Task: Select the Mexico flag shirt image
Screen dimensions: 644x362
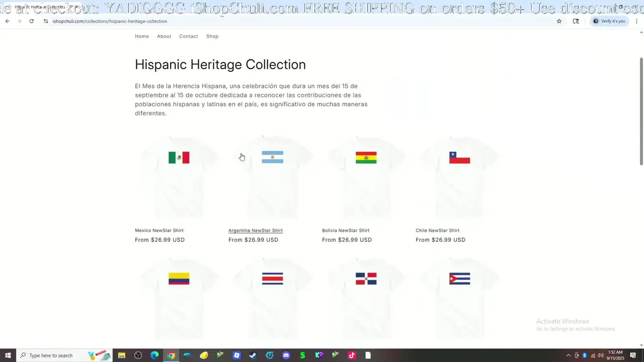Action: (x=179, y=177)
